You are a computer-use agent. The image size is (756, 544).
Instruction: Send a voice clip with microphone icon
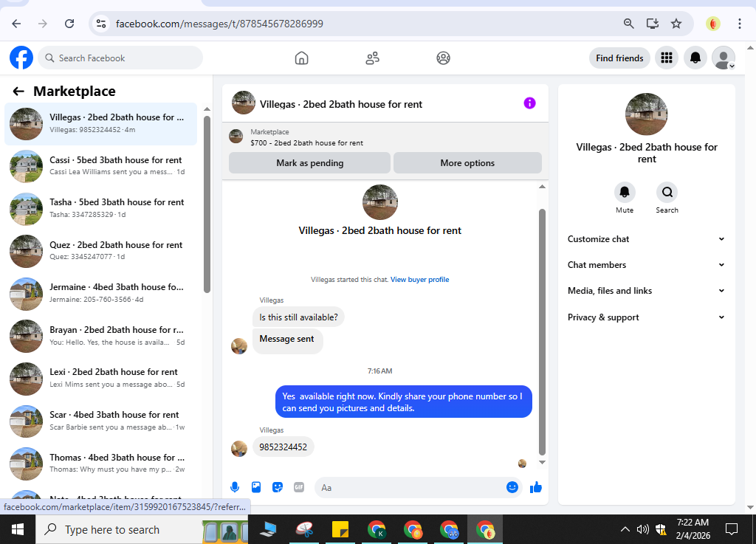click(235, 487)
